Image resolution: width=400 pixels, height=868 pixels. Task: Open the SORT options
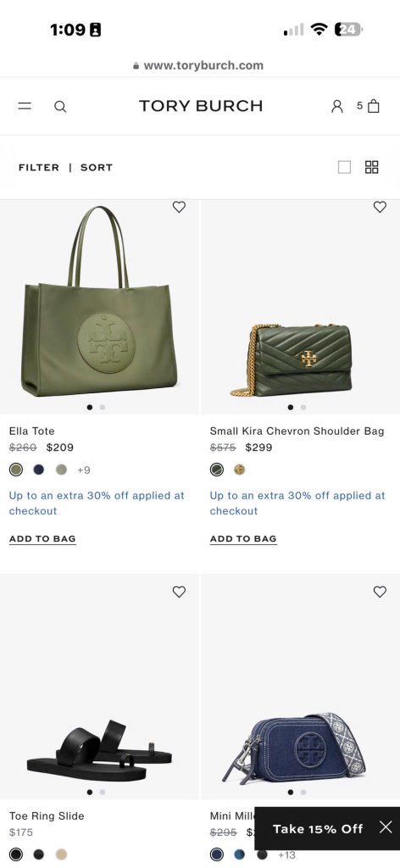(97, 167)
